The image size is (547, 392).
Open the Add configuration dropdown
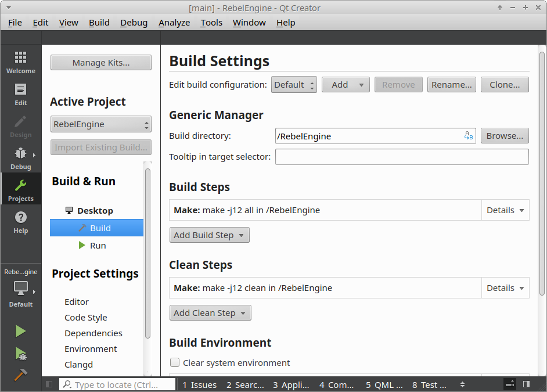346,84
